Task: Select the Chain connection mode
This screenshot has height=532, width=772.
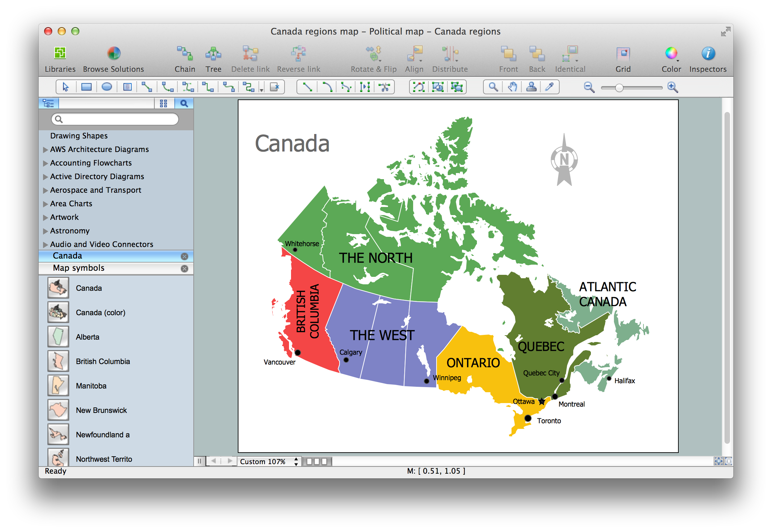Action: [185, 54]
